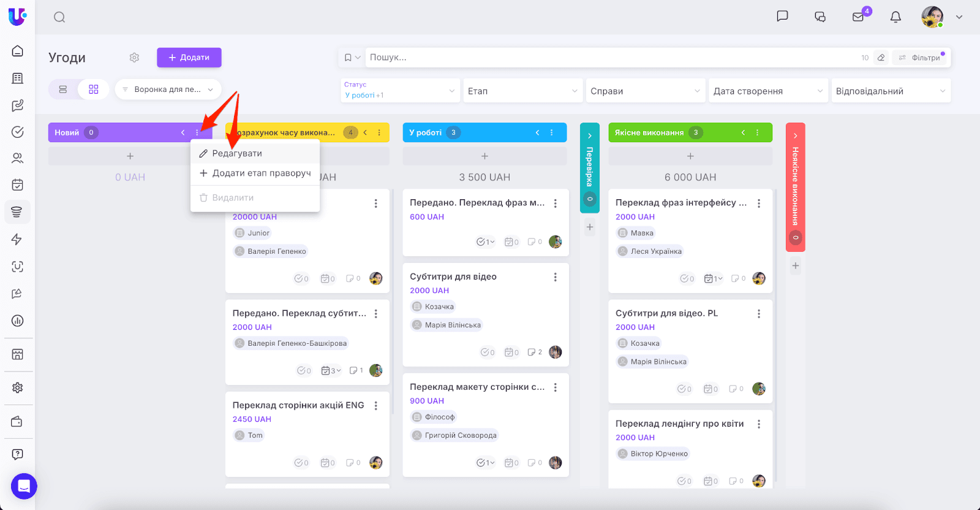Go to the Home icon in sidebar
The height and width of the screenshot is (510, 980).
18,51
